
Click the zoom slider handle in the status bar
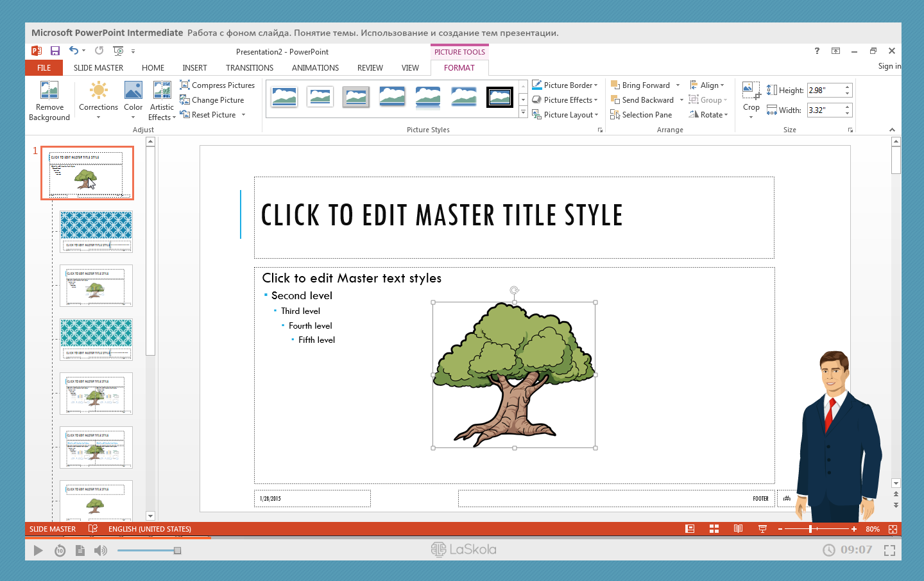(x=810, y=529)
